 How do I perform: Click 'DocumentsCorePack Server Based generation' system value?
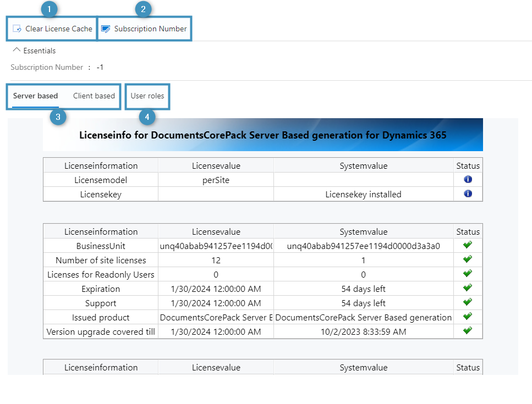[x=363, y=318]
